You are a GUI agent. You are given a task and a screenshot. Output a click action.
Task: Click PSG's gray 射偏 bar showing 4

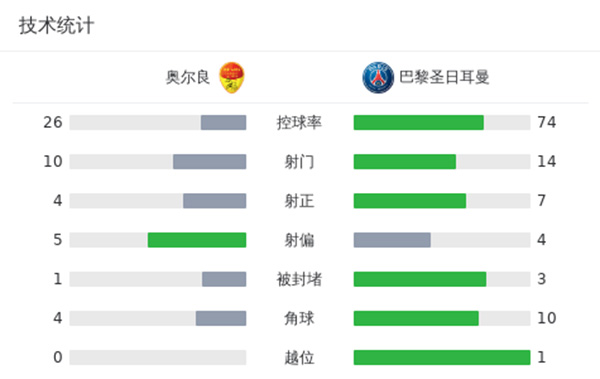392,240
